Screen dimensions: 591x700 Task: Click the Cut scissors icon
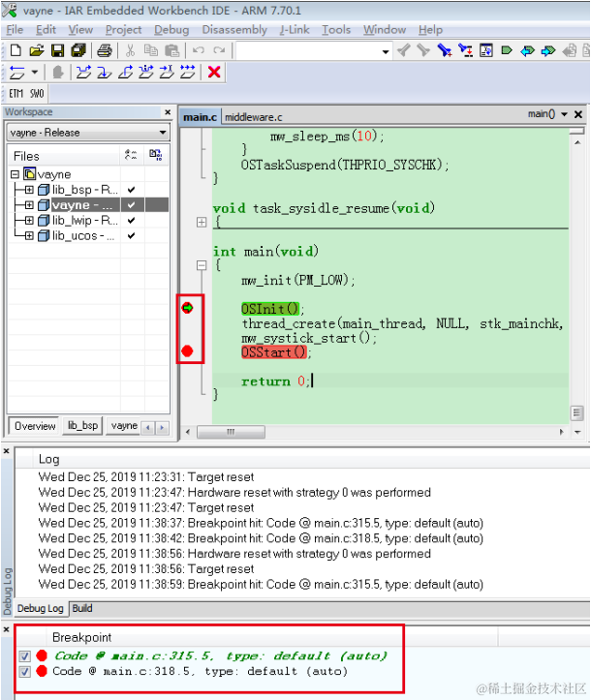click(x=130, y=50)
